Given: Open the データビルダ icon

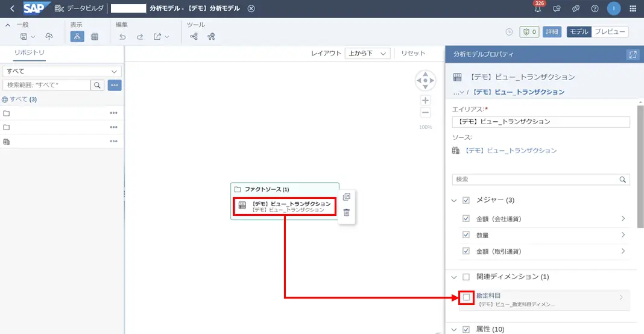Looking at the screenshot, I should click(x=59, y=8).
